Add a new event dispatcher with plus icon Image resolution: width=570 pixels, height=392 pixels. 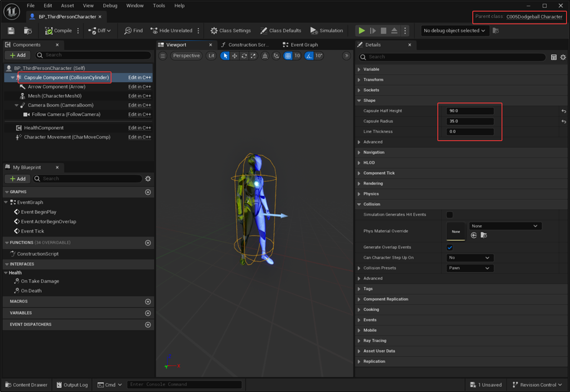click(148, 325)
